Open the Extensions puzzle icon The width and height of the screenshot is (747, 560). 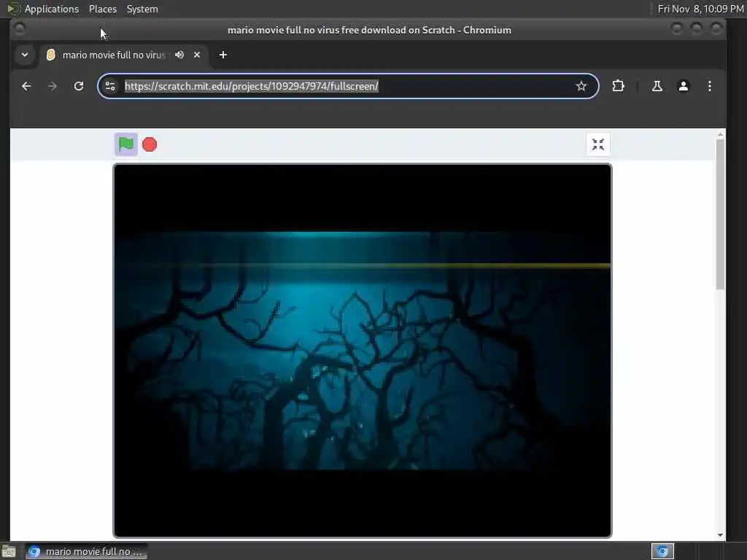pos(618,86)
